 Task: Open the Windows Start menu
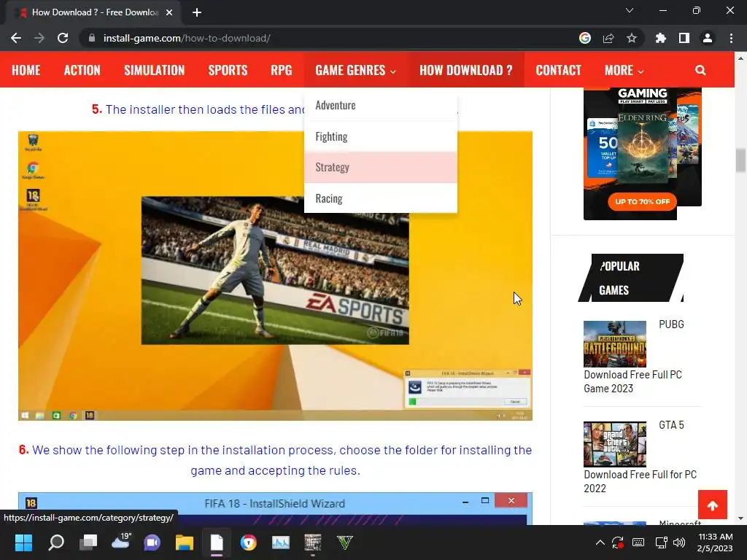23,542
